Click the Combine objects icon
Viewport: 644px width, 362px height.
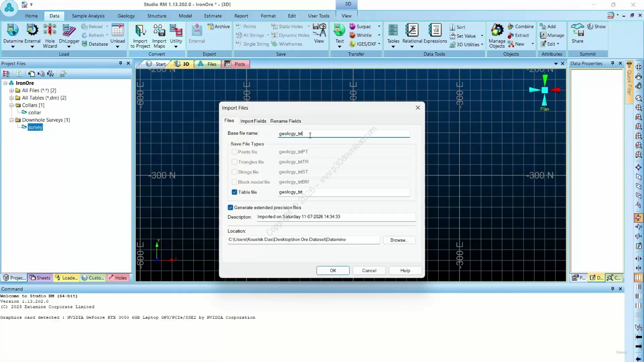pyautogui.click(x=520, y=27)
